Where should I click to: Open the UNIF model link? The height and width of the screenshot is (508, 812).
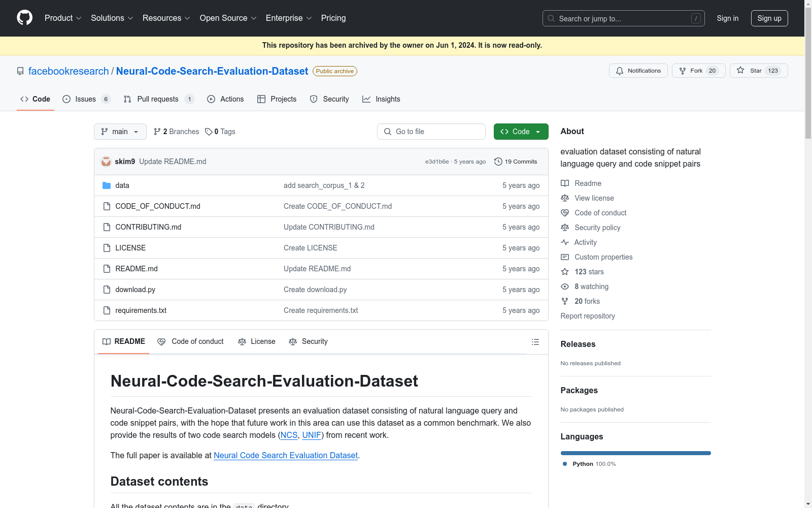[x=312, y=435]
